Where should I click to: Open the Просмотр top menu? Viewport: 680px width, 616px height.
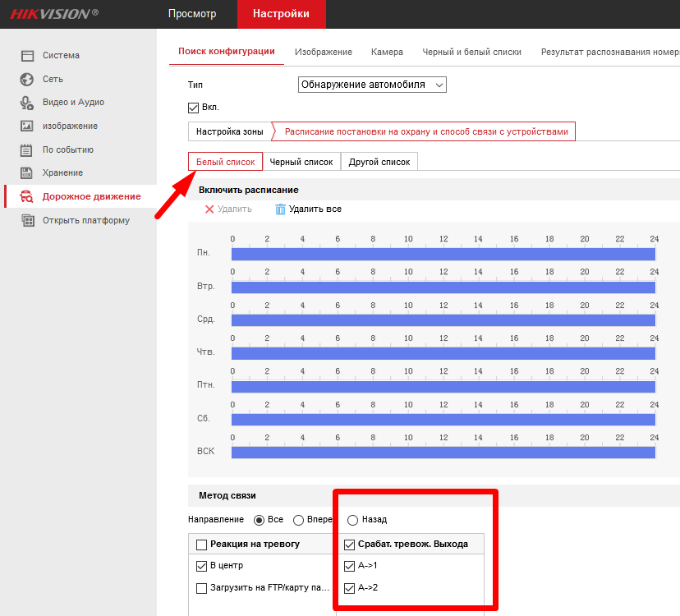click(192, 14)
